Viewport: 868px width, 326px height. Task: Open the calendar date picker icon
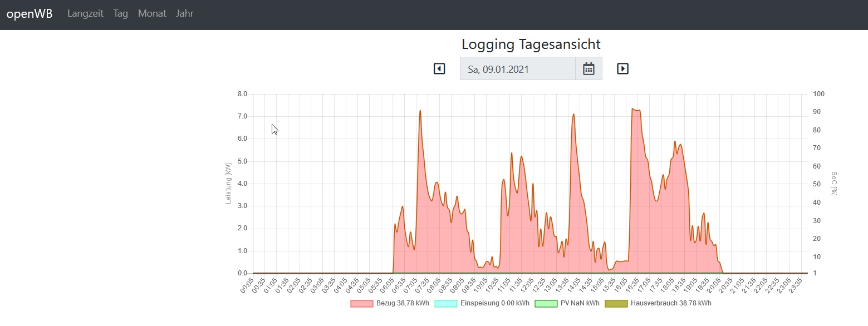pyautogui.click(x=589, y=69)
